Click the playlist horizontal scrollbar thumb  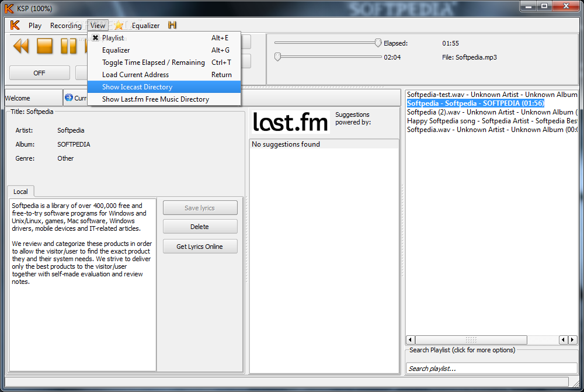coord(471,340)
